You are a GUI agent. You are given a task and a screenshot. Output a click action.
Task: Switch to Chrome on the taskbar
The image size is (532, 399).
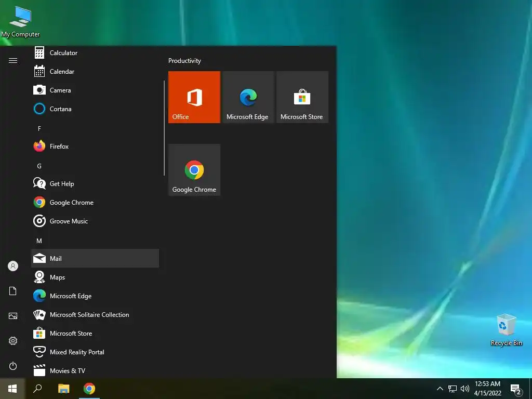pyautogui.click(x=89, y=389)
